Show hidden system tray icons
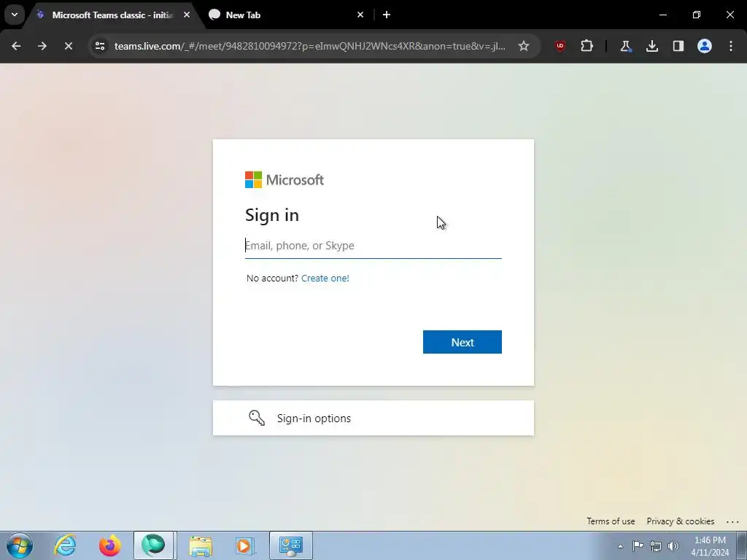Screen dimensions: 747x560 [620, 546]
